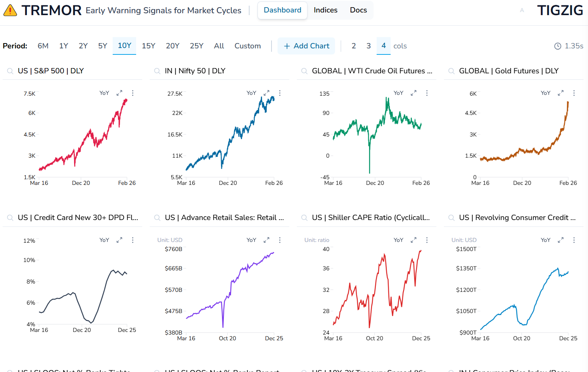The width and height of the screenshot is (588, 372).
Task: Click the load time clock icon
Action: (558, 46)
